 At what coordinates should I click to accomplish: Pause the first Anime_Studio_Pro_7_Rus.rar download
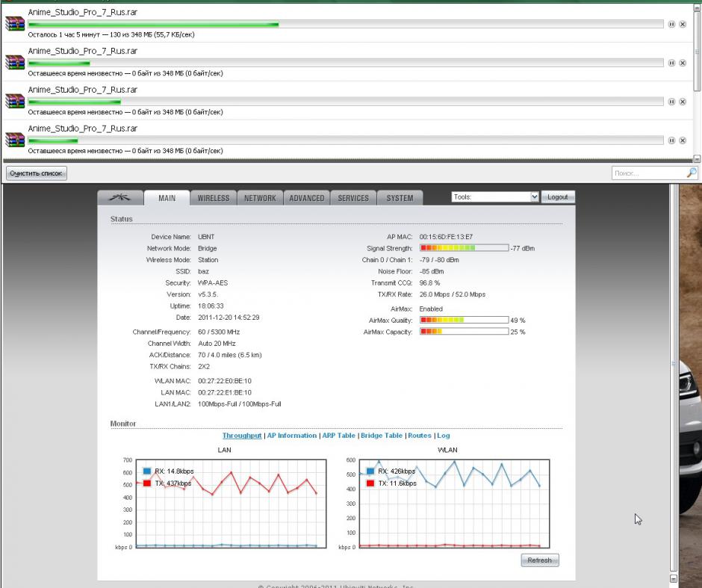coord(671,24)
